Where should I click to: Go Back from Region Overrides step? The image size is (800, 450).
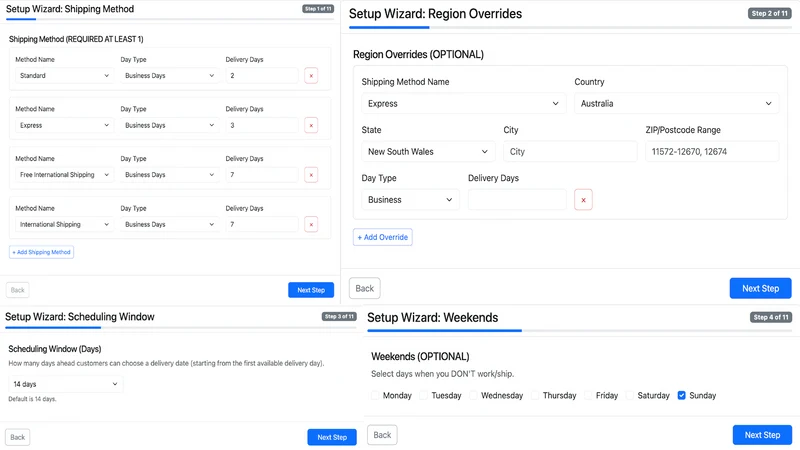(364, 288)
